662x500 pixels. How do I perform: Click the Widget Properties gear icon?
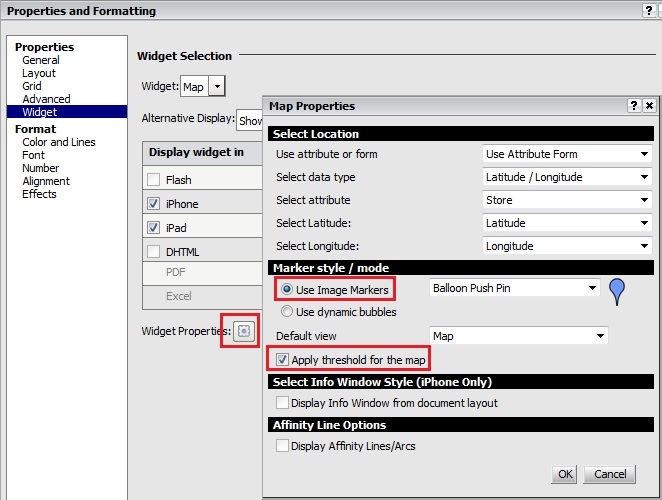[245, 331]
